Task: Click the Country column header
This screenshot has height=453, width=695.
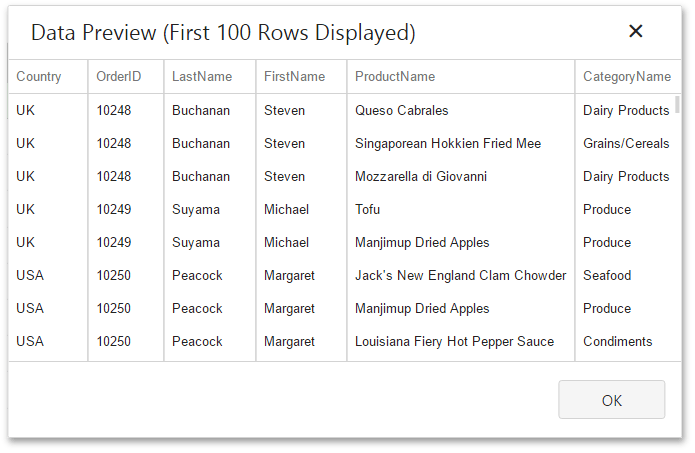Action: click(39, 77)
